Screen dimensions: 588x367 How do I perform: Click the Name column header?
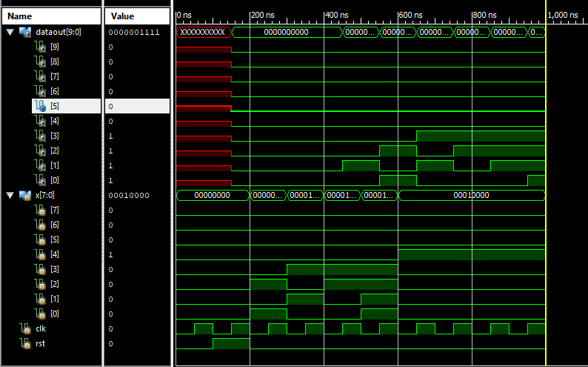point(51,16)
